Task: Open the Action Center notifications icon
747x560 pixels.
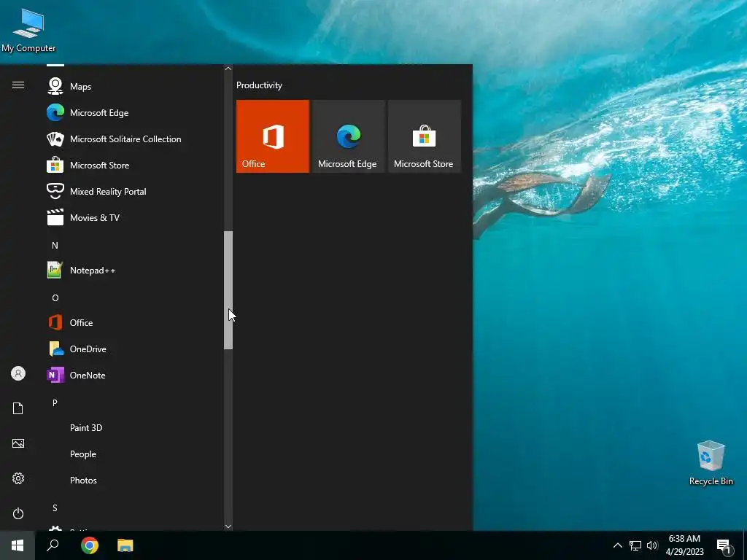Action: point(724,545)
